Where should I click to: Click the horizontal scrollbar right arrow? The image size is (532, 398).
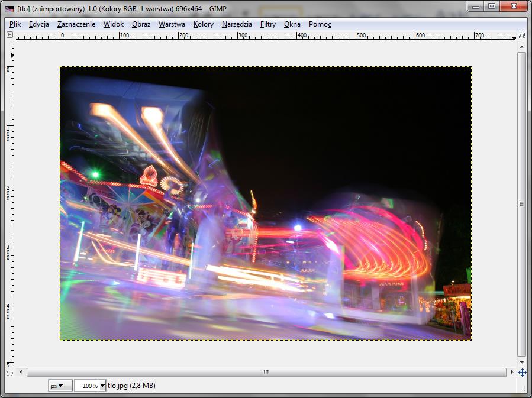(512, 372)
